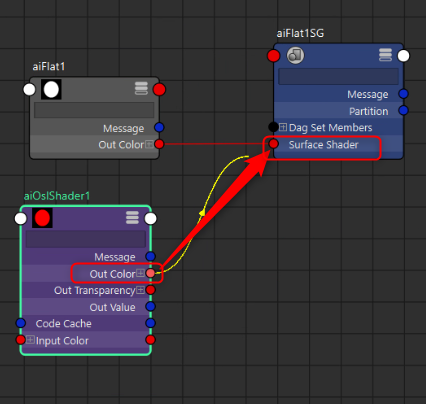Click Input Color red output port

[150, 340]
